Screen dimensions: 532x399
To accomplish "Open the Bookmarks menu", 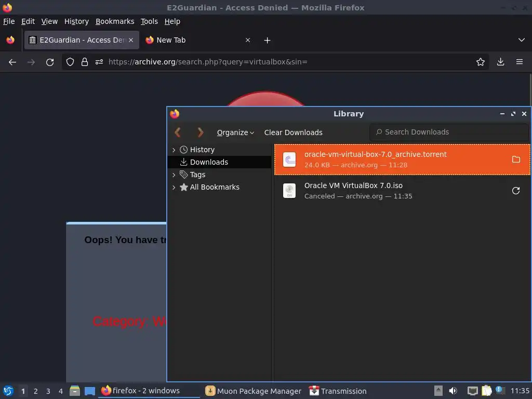I will (115, 21).
